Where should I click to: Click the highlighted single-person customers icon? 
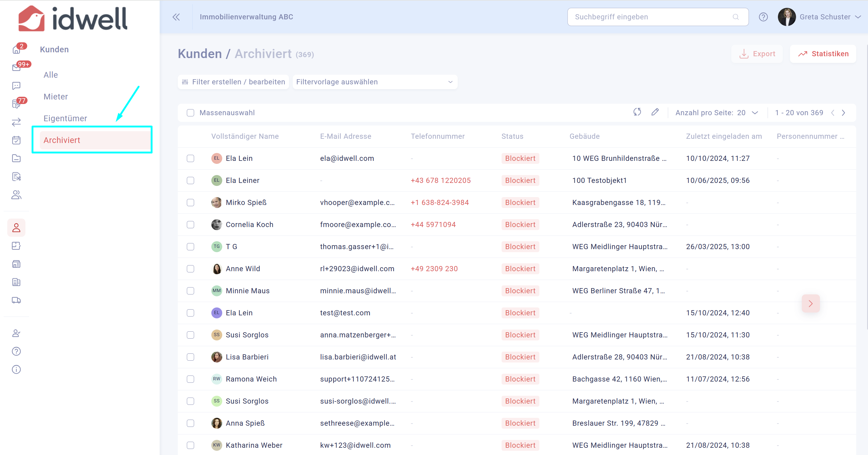pyautogui.click(x=16, y=228)
